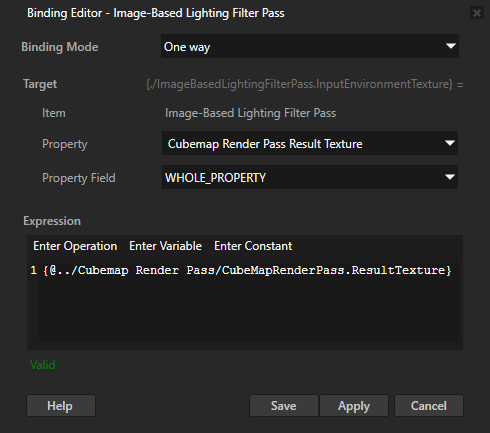Expand the Property dropdown list
The height and width of the screenshot is (433, 490).
point(310,143)
